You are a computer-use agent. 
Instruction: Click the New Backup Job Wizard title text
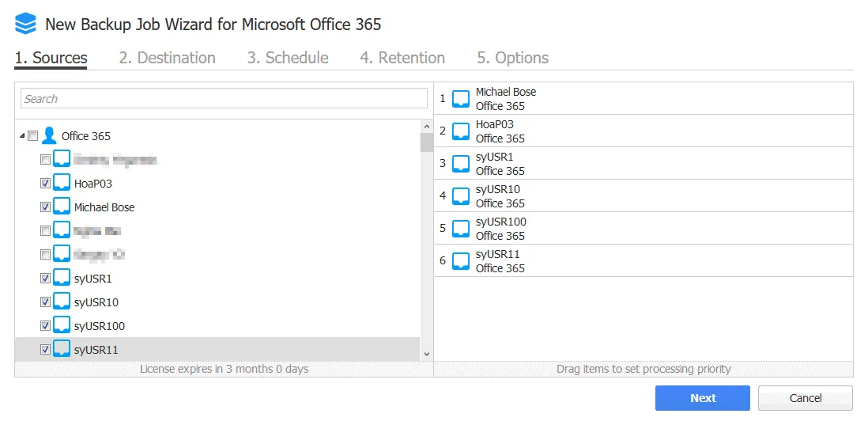(x=213, y=25)
